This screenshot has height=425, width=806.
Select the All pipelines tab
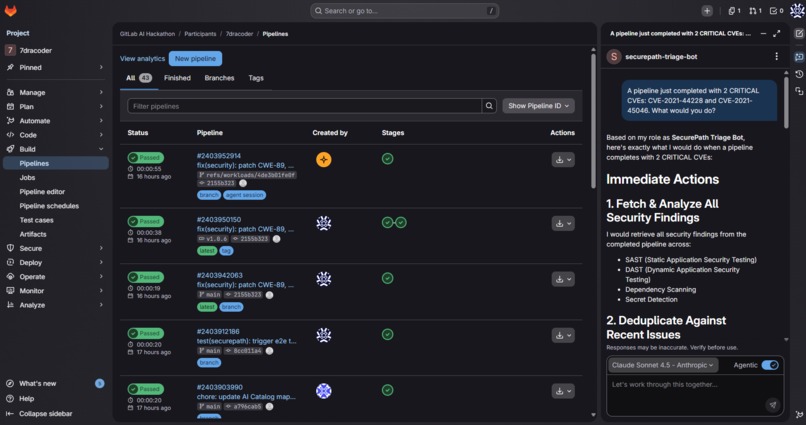(139, 78)
